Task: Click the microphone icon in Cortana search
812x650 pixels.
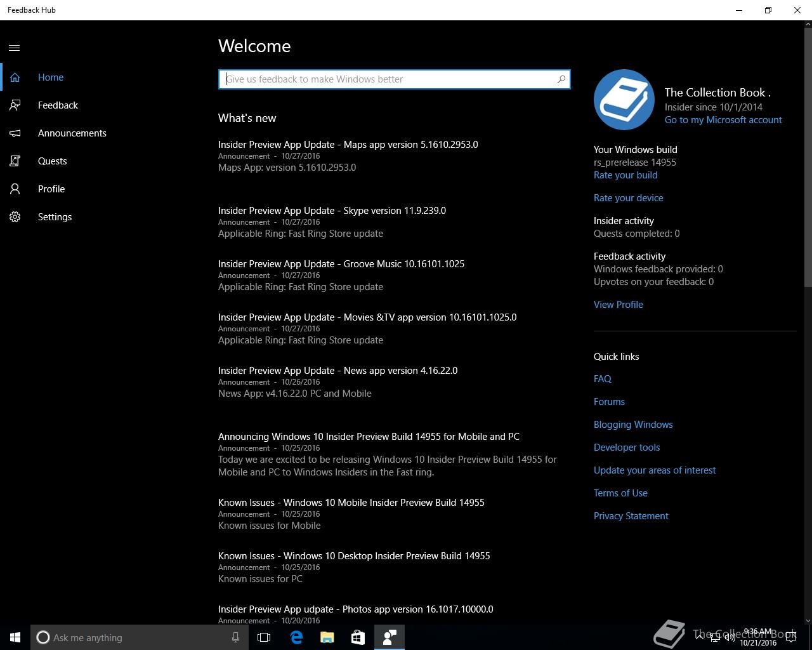Action: click(x=235, y=637)
